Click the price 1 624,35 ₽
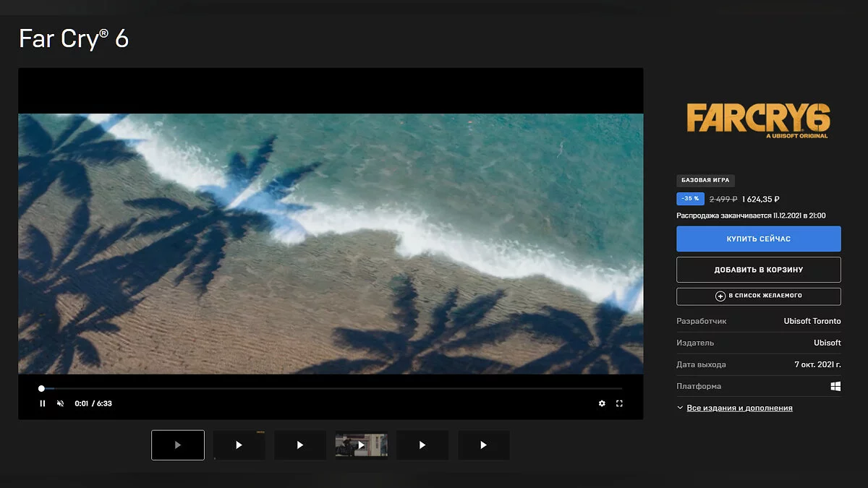This screenshot has height=488, width=868. click(760, 200)
